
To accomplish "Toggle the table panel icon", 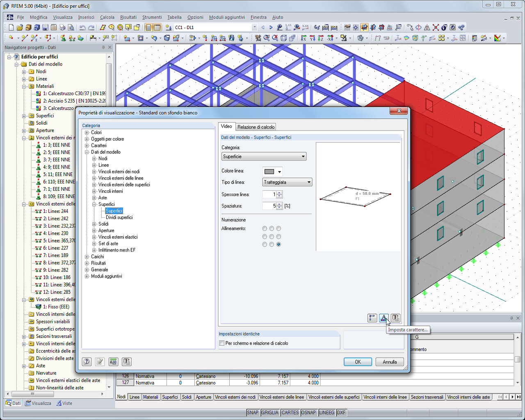I will pyautogui.click(x=157, y=27).
